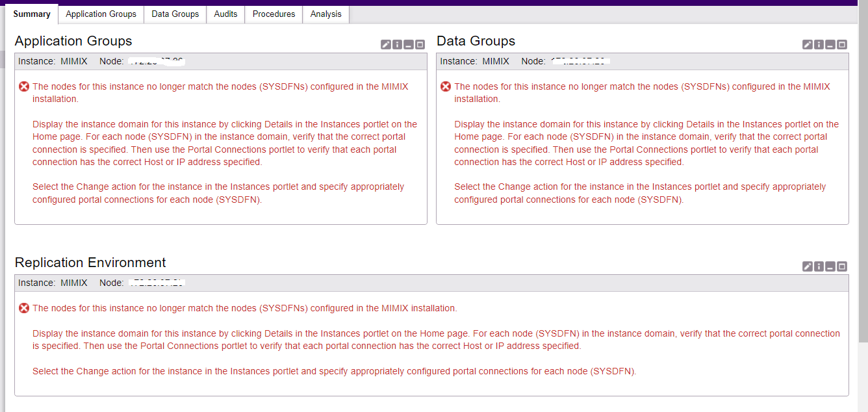Show Data Groups portlet information
Image resolution: width=868 pixels, height=412 pixels.
818,44
